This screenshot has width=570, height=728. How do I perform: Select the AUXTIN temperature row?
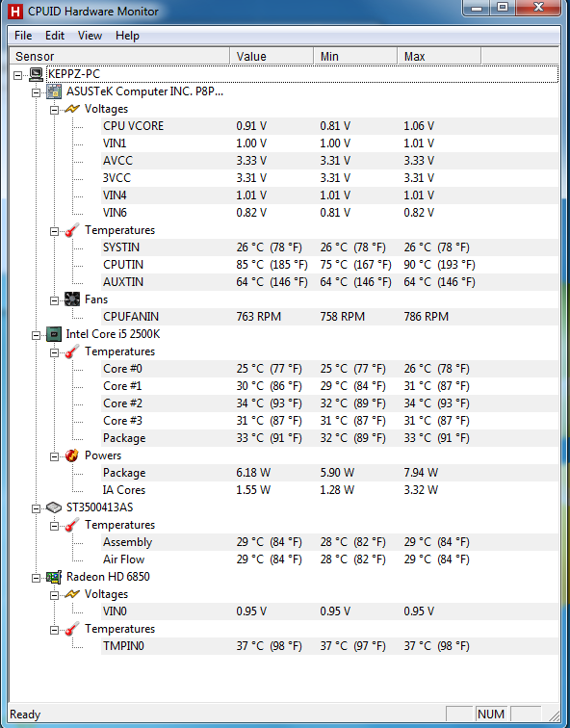[329, 282]
